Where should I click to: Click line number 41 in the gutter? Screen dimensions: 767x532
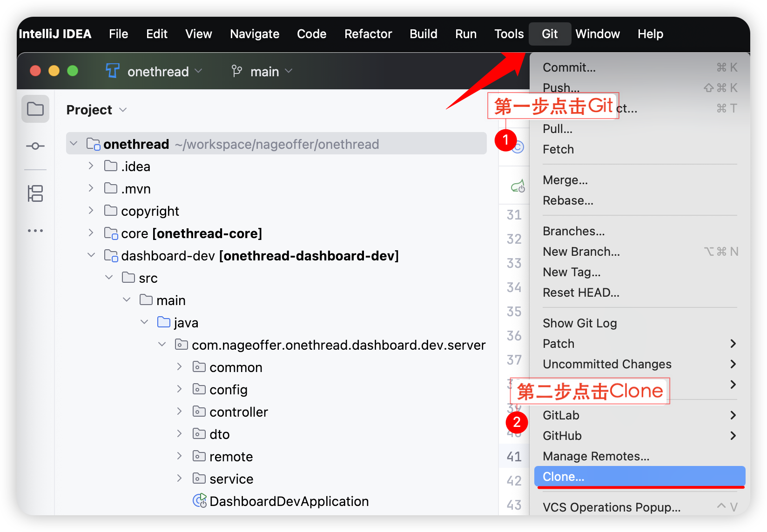pos(514,456)
